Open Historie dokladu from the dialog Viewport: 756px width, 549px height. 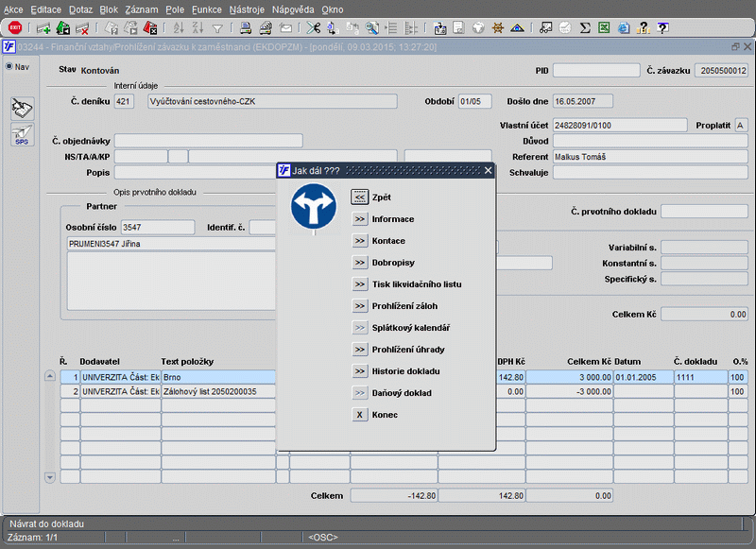point(360,371)
